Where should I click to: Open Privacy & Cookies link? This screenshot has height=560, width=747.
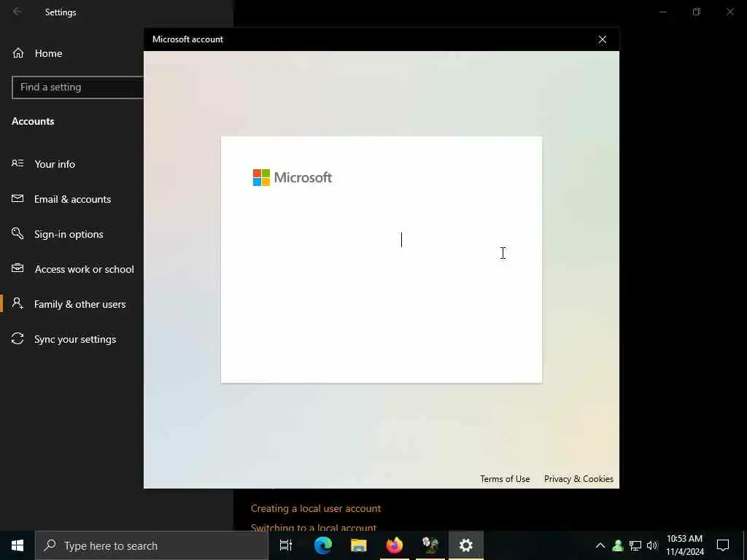click(578, 479)
